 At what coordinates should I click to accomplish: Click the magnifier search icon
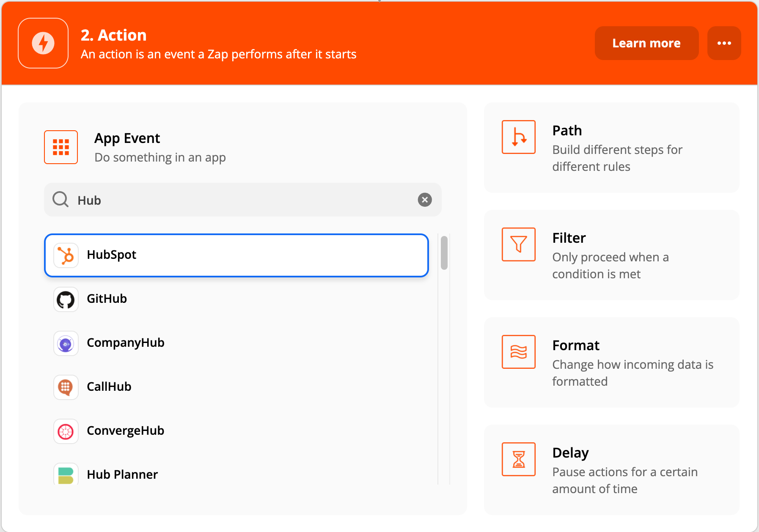click(x=60, y=199)
